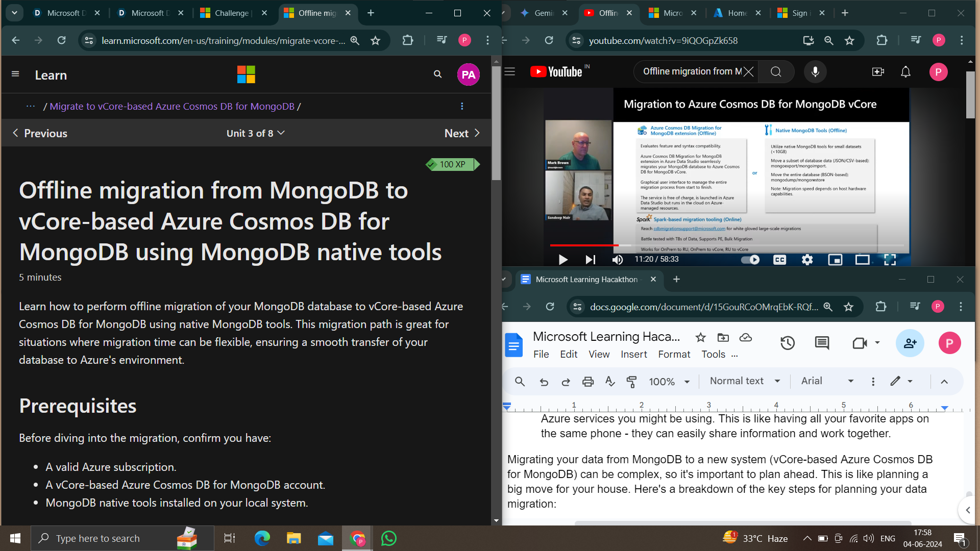Click the YouTube play button
Screen dimensions: 980x551
pos(563,260)
